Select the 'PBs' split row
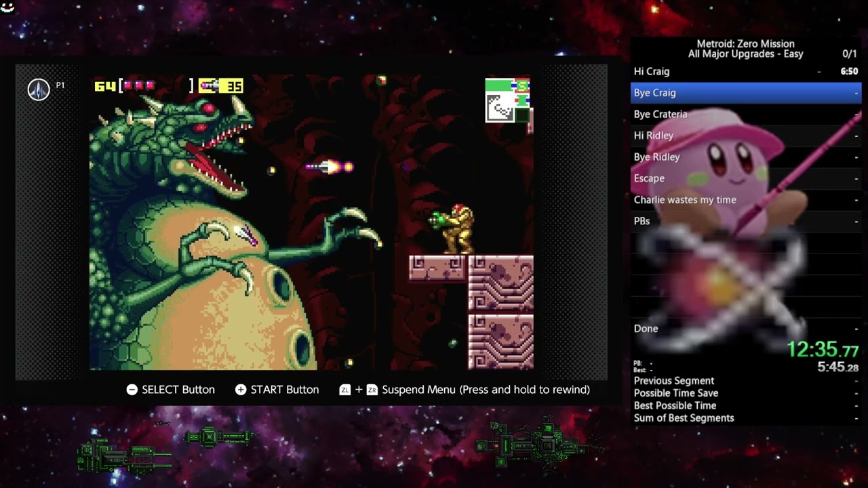Viewport: 868px width, 488px height. click(746, 221)
